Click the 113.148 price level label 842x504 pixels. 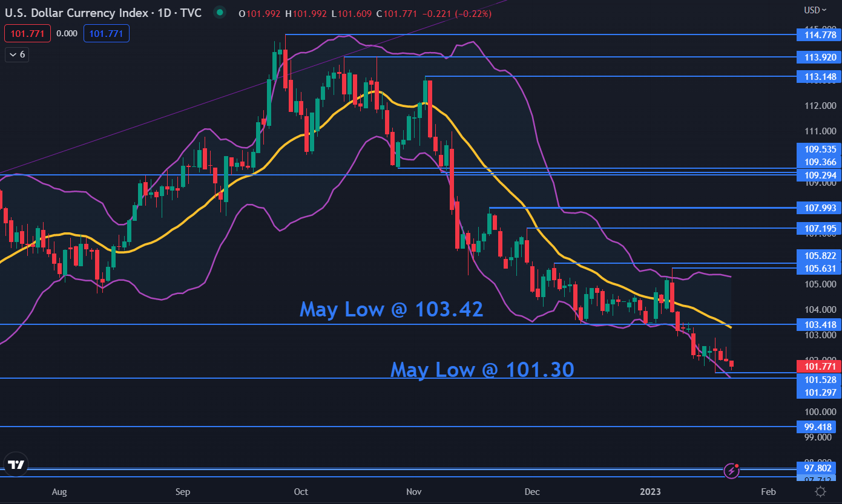coord(820,77)
